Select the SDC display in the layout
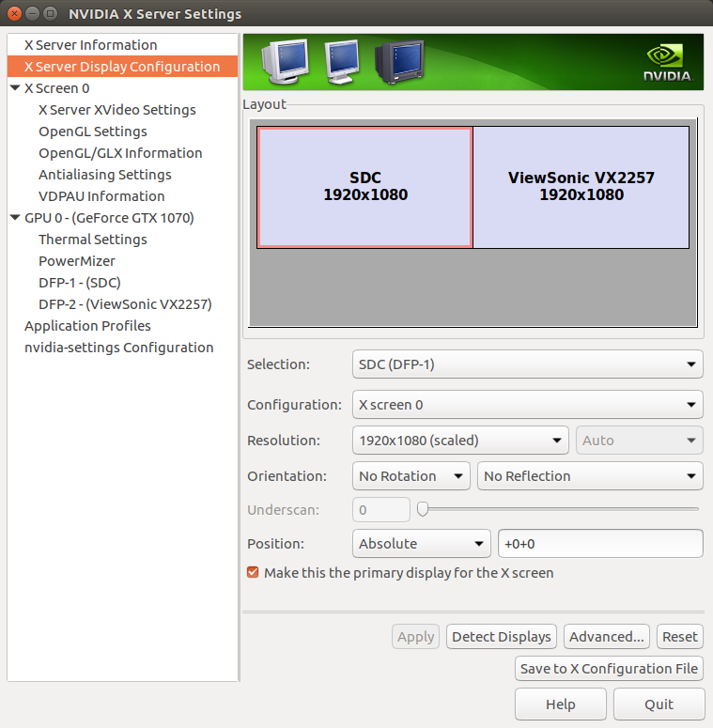 pos(364,187)
